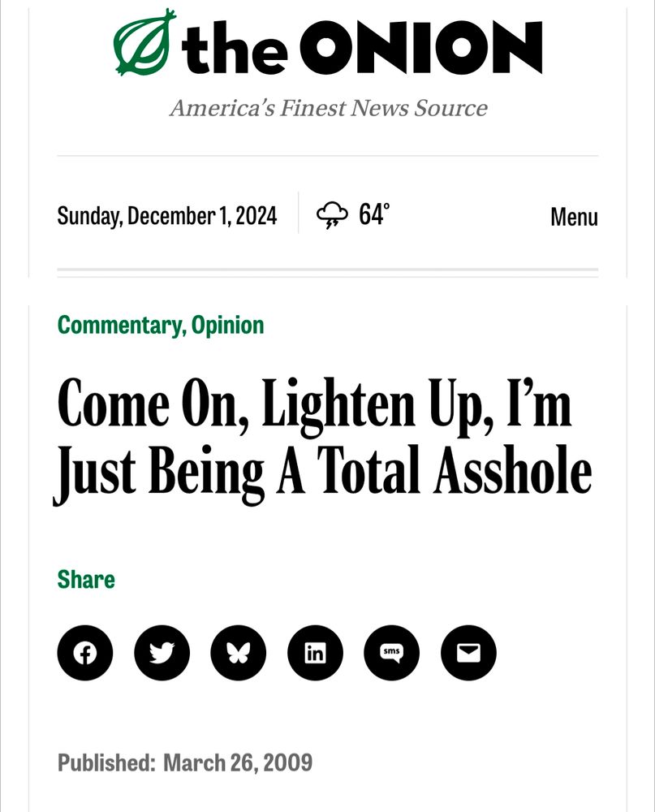The image size is (655, 812).
Task: Click the "the ONION" wordmark
Action: [x=361, y=47]
